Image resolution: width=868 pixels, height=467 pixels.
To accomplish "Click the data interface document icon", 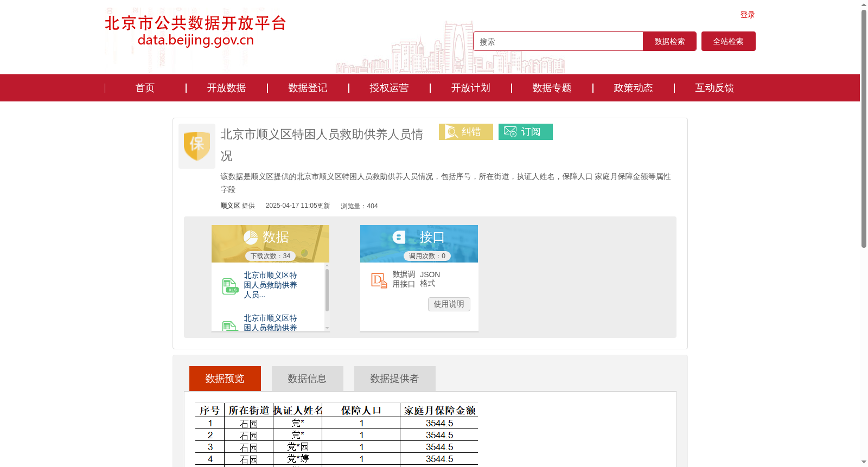I will pyautogui.click(x=379, y=280).
